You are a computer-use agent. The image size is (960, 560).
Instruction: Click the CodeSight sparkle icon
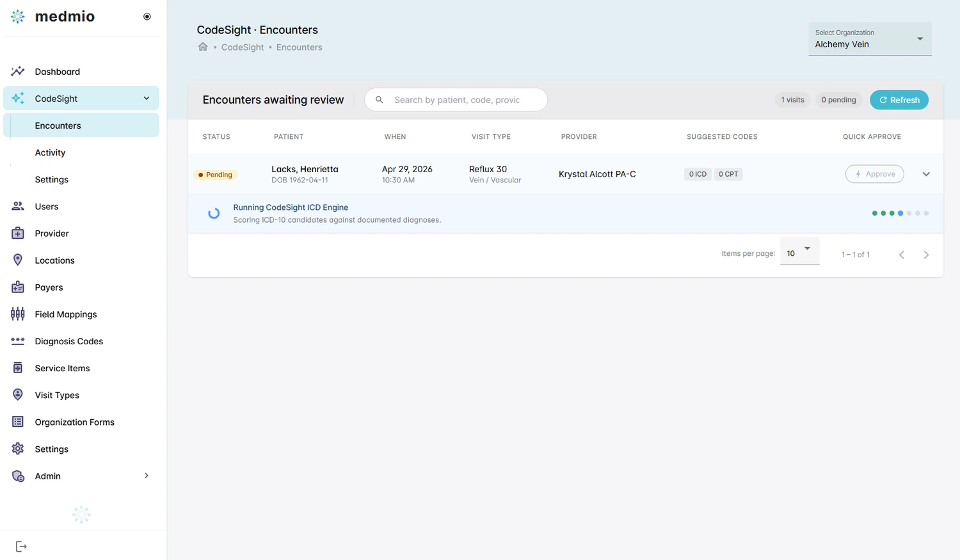(18, 98)
